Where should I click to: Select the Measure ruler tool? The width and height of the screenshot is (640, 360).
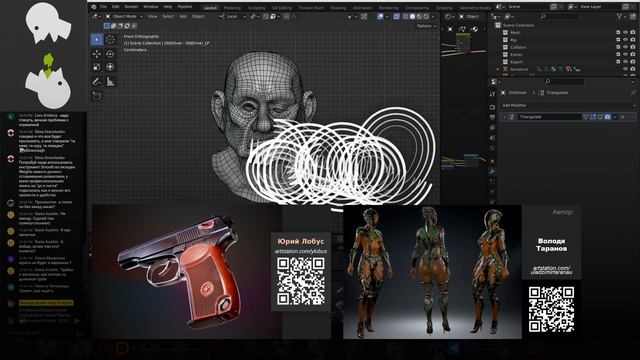pyautogui.click(x=110, y=82)
